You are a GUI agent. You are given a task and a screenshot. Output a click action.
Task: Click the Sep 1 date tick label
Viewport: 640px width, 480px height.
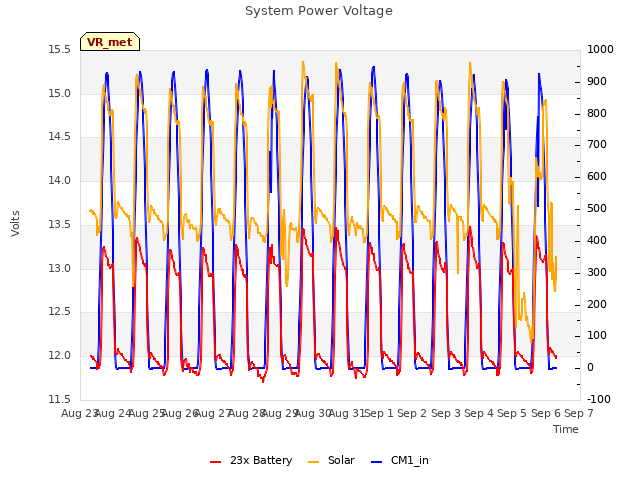click(x=379, y=414)
